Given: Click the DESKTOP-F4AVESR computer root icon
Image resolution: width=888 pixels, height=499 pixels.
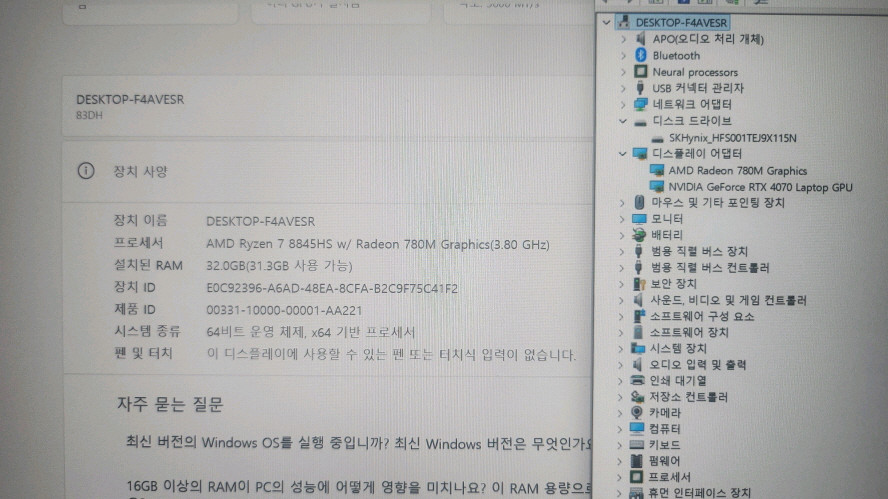Looking at the screenshot, I should pos(624,22).
